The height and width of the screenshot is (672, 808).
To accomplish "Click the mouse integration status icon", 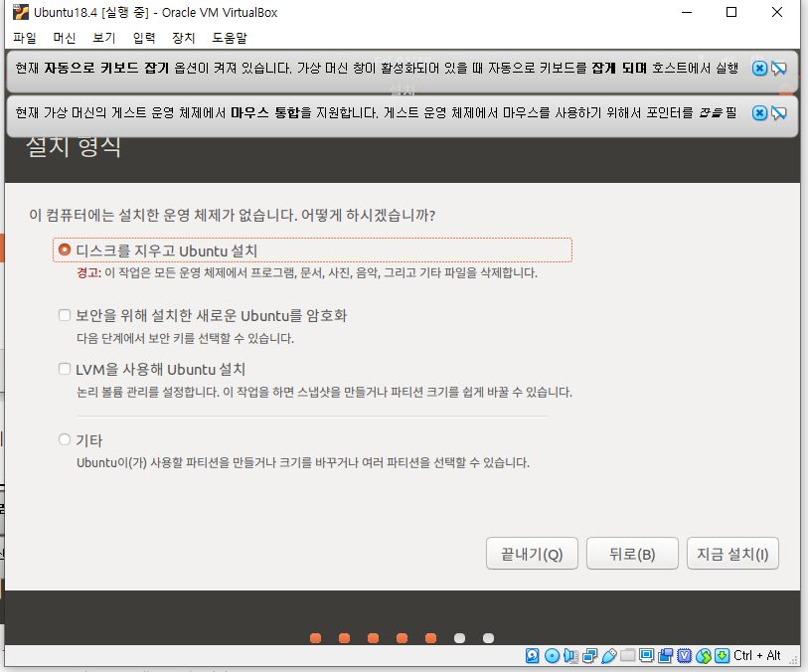I will pyautogui.click(x=704, y=655).
